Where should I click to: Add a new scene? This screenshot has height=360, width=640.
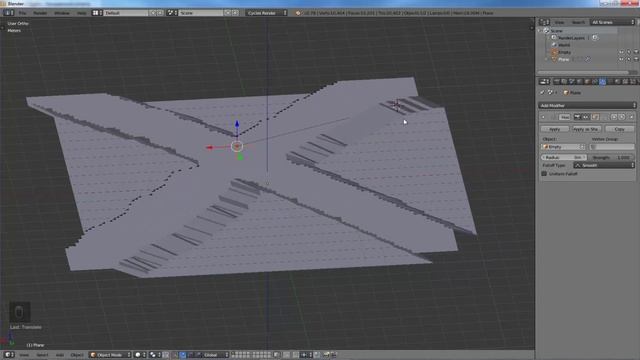click(228, 13)
